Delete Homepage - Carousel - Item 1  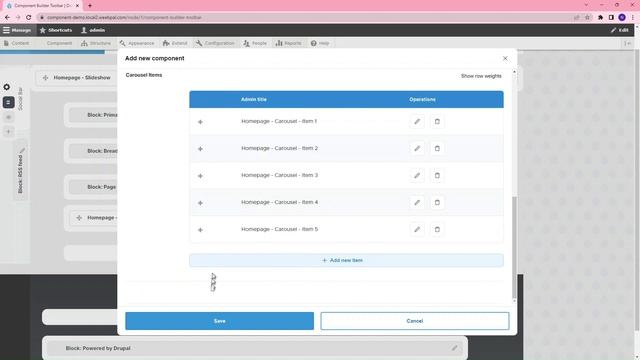[x=437, y=121]
